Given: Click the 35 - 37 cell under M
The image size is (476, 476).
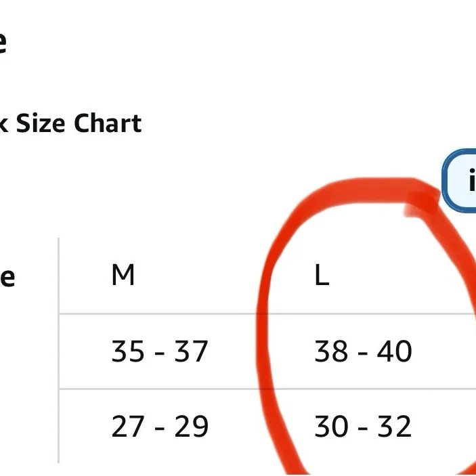Looking at the screenshot, I should 159,351.
